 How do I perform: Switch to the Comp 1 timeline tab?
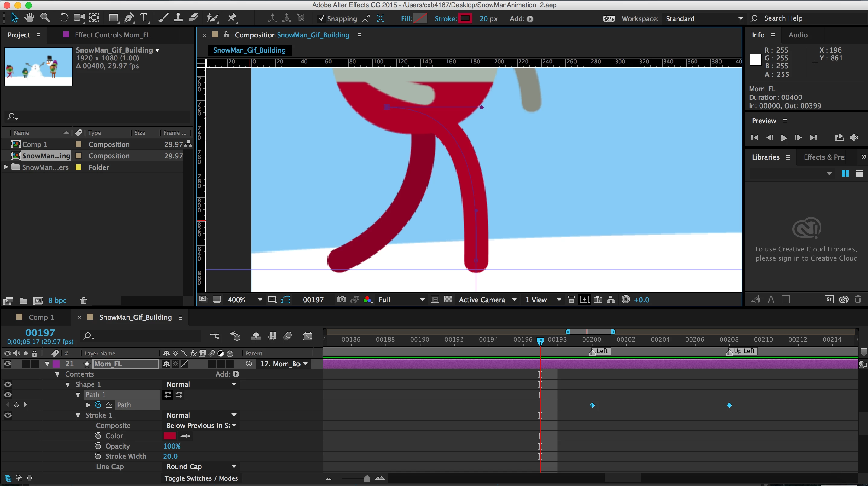pyautogui.click(x=41, y=317)
